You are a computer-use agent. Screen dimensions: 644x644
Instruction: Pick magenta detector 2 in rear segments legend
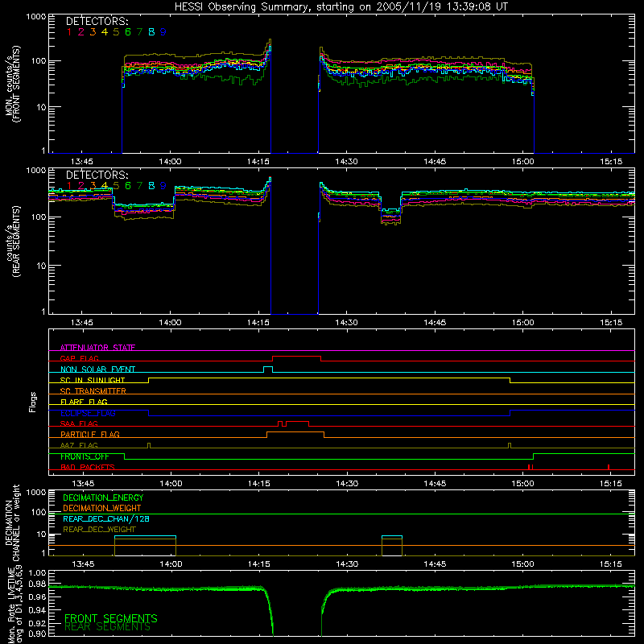pyautogui.click(x=81, y=186)
